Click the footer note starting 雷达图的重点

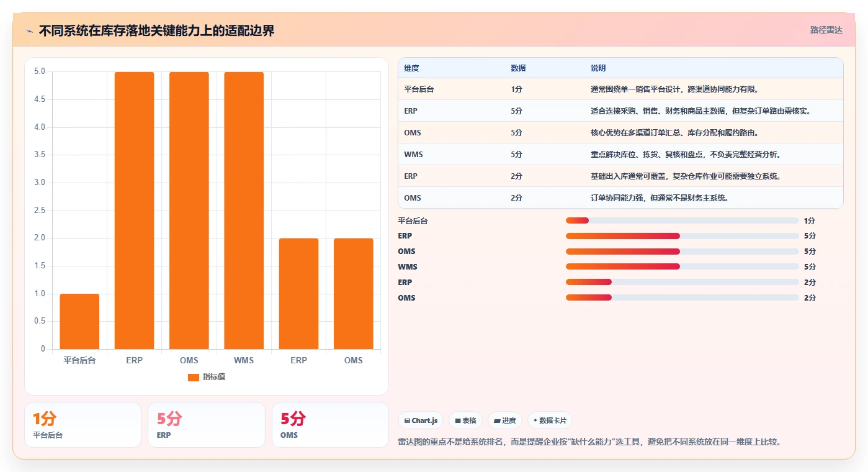pos(589,442)
